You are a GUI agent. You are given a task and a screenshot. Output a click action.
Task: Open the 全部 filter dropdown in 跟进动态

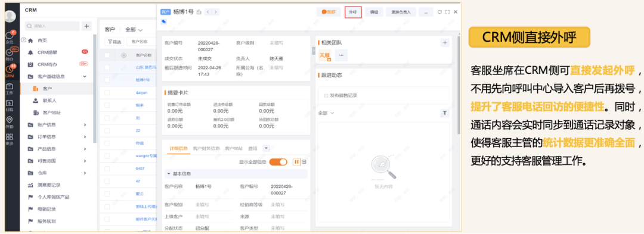[x=326, y=113]
